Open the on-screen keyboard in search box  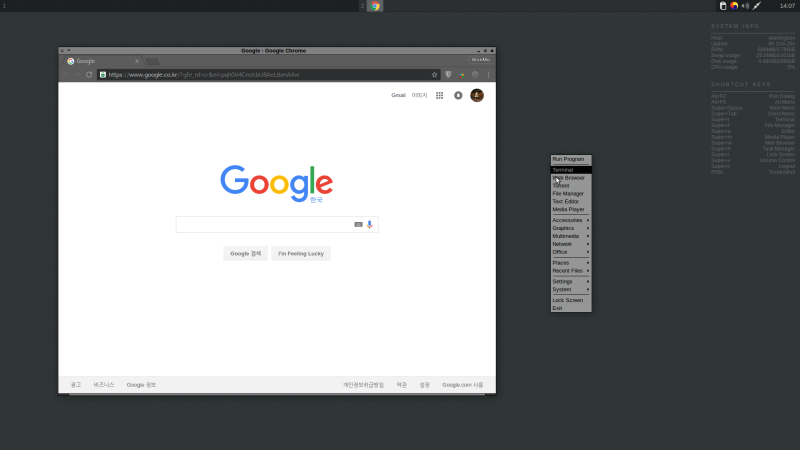click(358, 224)
